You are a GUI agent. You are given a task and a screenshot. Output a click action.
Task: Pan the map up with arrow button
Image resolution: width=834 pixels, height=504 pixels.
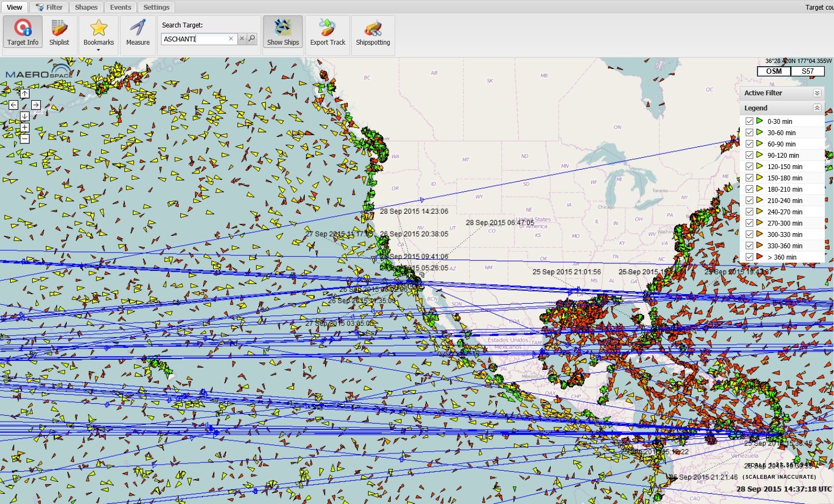(x=24, y=94)
